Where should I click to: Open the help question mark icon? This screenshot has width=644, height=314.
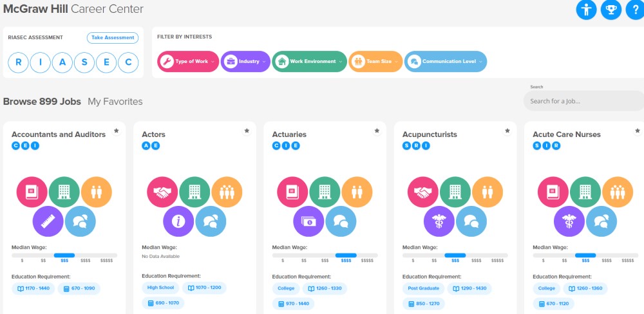pos(634,10)
